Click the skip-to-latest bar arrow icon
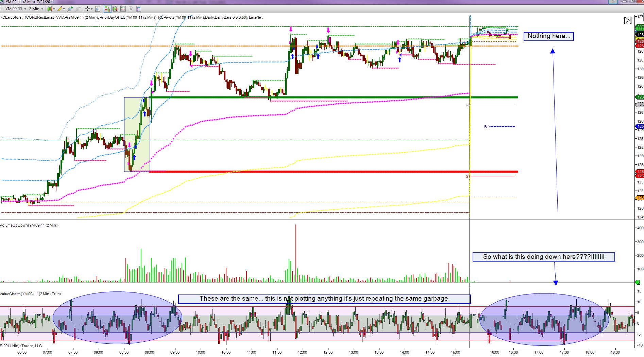 click(628, 20)
